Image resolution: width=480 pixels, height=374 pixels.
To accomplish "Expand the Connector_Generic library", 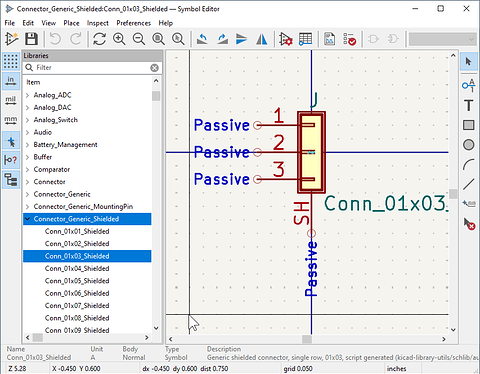I will click(28, 194).
